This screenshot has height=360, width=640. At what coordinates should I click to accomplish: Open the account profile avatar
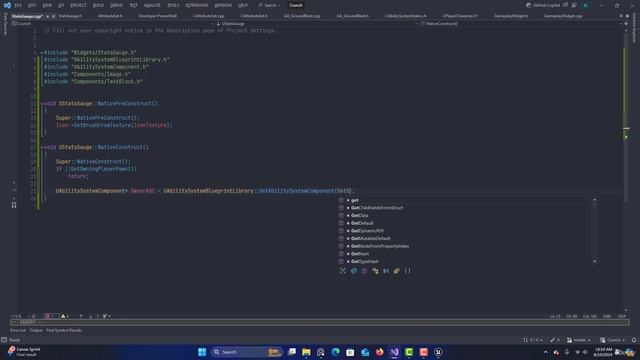(x=585, y=5)
